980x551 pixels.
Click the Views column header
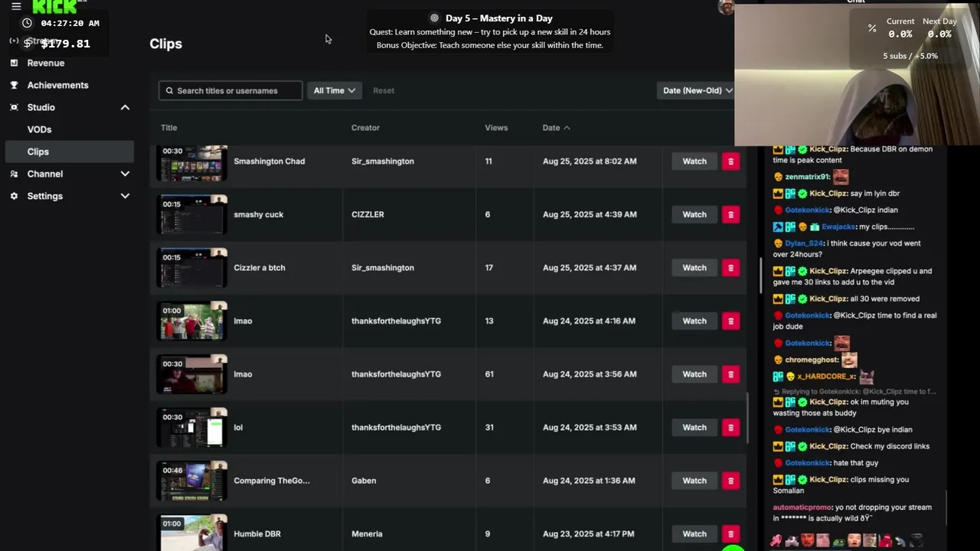pos(496,128)
